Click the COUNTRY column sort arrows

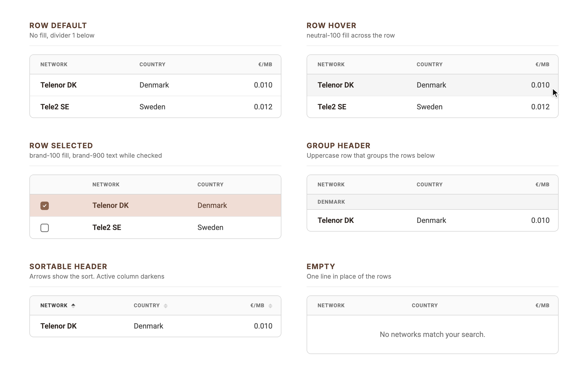coord(166,306)
